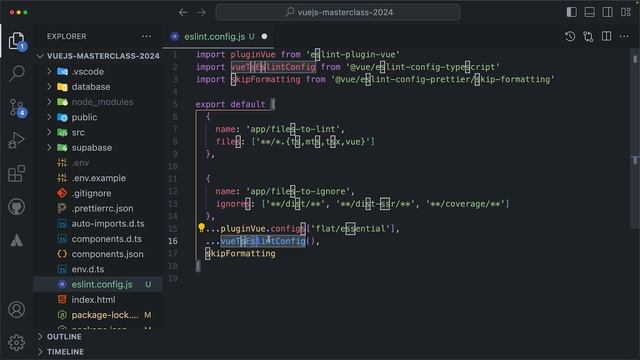This screenshot has width=640, height=360.
Task: Open the components.json file
Action: [98, 254]
